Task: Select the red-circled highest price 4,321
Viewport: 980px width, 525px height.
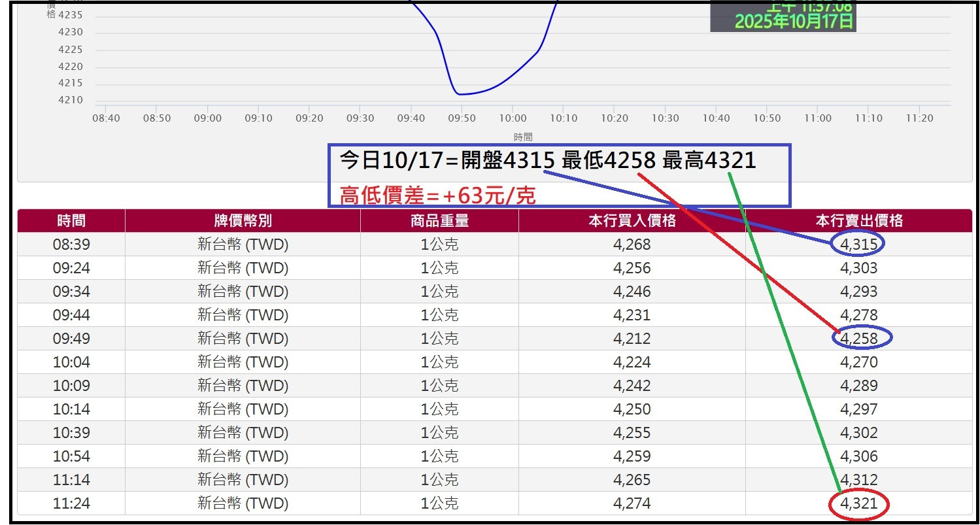Action: pyautogui.click(x=859, y=503)
